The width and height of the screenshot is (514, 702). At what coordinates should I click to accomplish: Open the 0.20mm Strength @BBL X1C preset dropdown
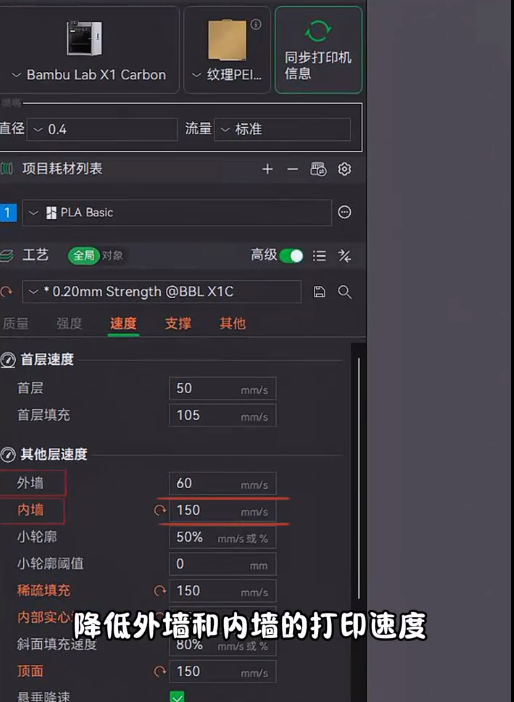162,292
